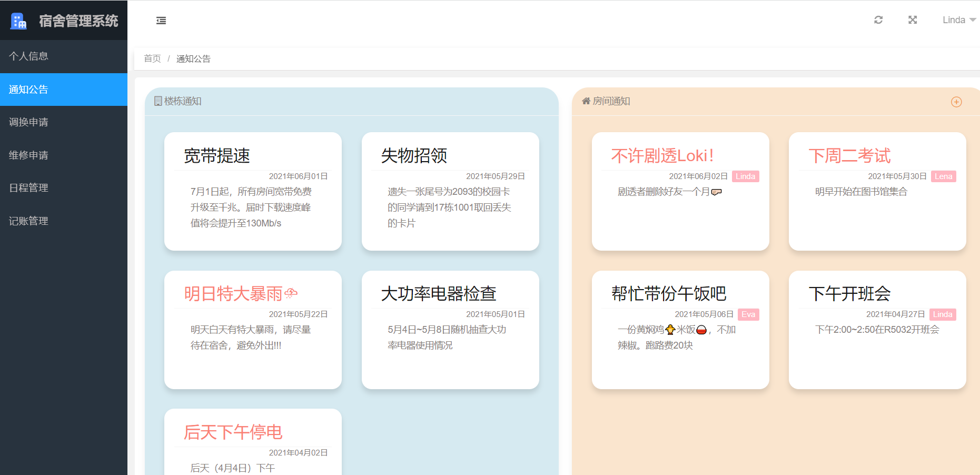Click the 下周二考试 notice title
980x475 pixels.
pos(849,156)
